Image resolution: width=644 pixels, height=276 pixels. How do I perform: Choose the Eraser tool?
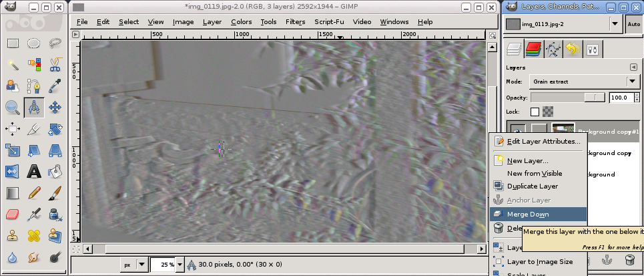click(12, 214)
